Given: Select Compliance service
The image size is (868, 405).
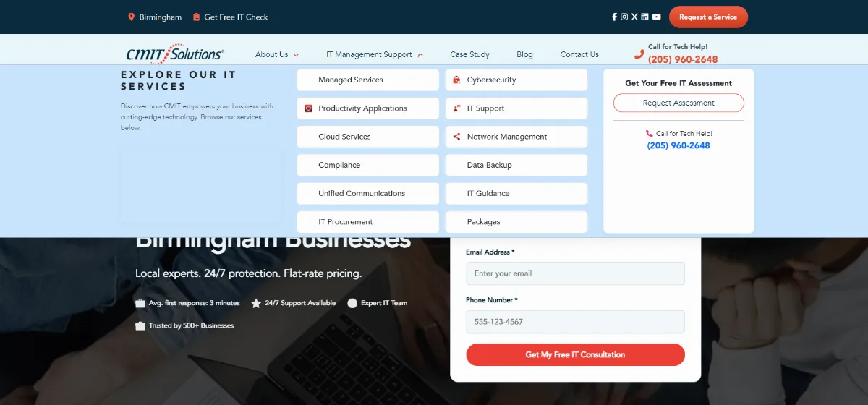Looking at the screenshot, I should [368, 165].
